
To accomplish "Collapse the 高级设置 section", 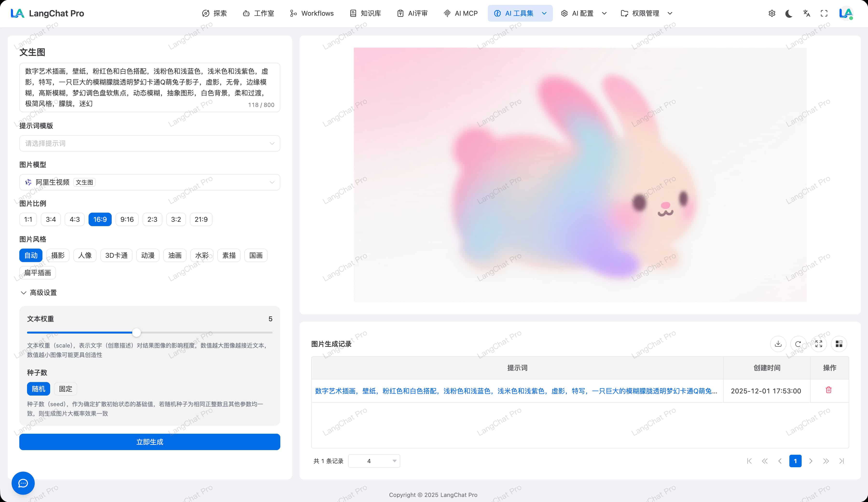I will coord(39,293).
